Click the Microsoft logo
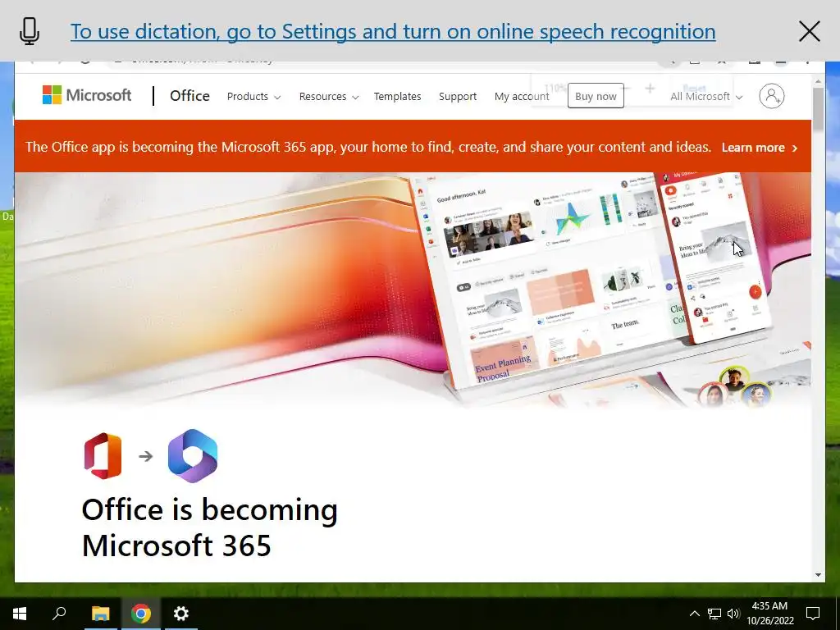The width and height of the screenshot is (840, 630). [x=87, y=95]
